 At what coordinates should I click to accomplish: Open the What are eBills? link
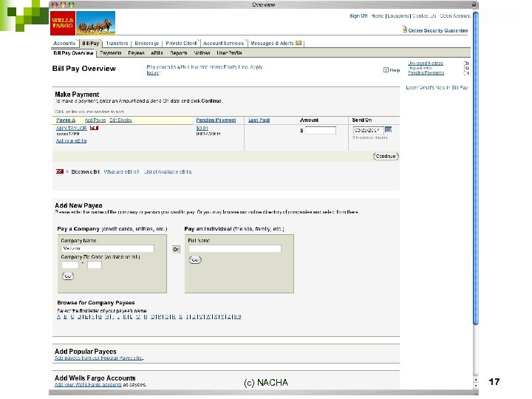click(x=121, y=172)
